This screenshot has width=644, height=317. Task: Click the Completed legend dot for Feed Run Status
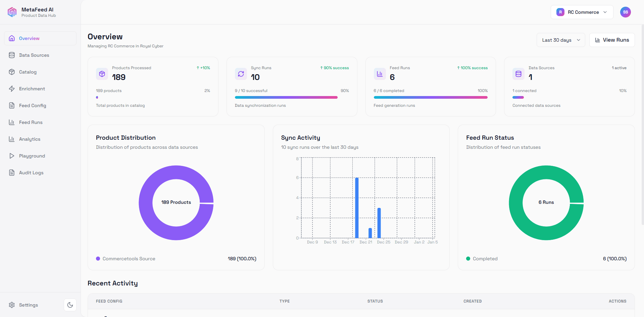tap(468, 259)
